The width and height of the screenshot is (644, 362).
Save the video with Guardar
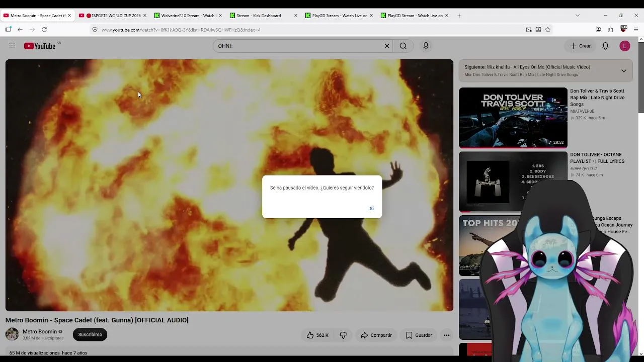point(419,335)
